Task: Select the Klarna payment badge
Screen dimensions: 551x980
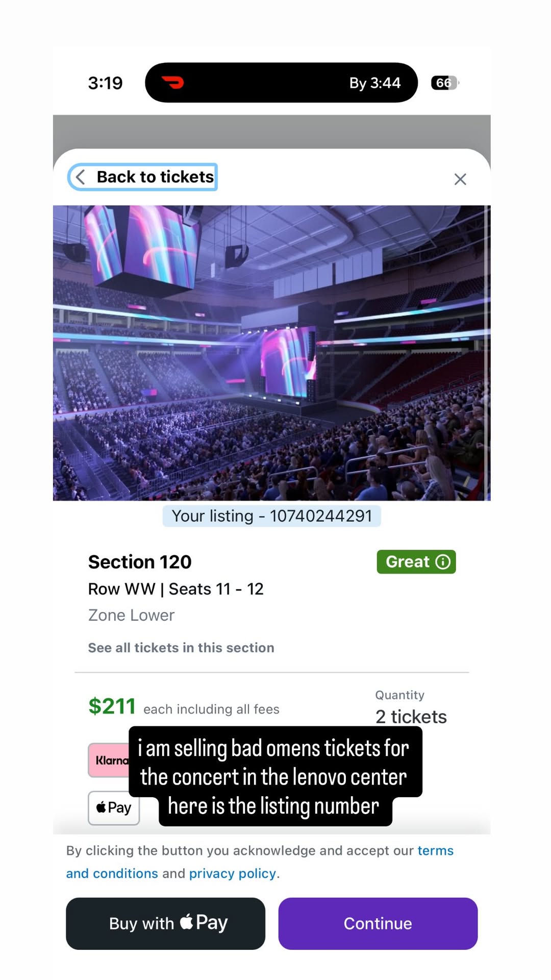Action: pos(109,760)
